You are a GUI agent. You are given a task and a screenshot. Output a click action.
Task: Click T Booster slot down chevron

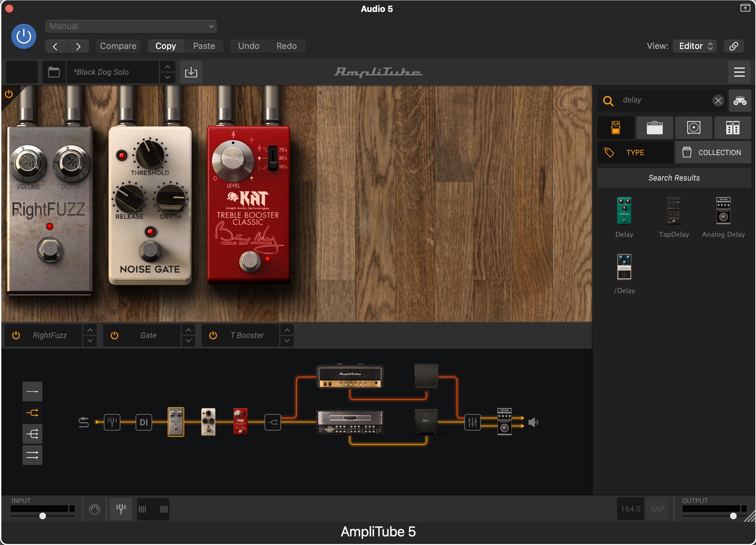coord(287,341)
